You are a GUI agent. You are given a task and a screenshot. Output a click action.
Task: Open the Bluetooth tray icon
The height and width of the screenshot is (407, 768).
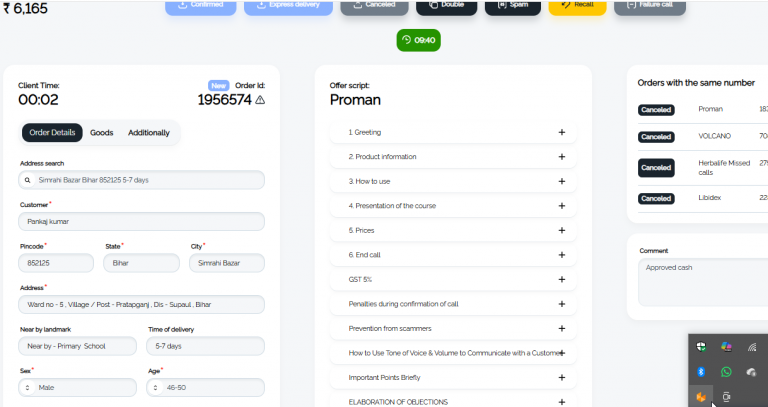[x=701, y=372]
